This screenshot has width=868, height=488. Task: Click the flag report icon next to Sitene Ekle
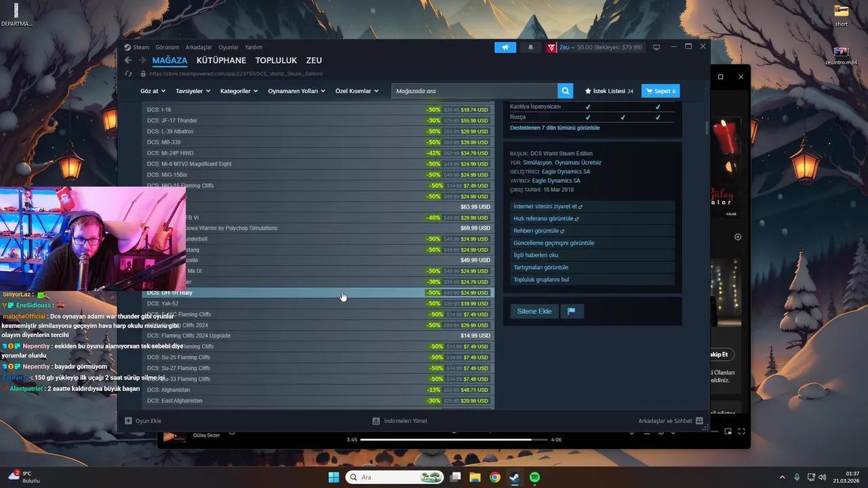[571, 311]
